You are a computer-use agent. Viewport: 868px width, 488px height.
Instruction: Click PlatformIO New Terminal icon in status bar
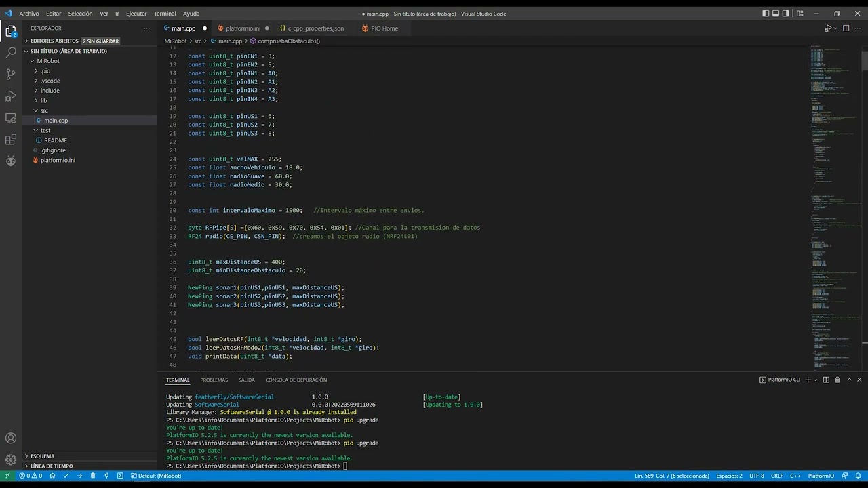[x=120, y=476]
